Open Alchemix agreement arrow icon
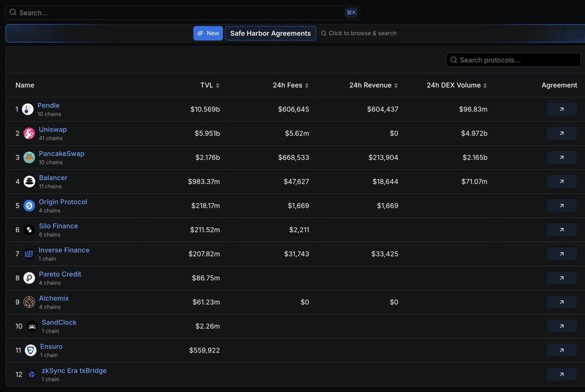 tap(562, 302)
